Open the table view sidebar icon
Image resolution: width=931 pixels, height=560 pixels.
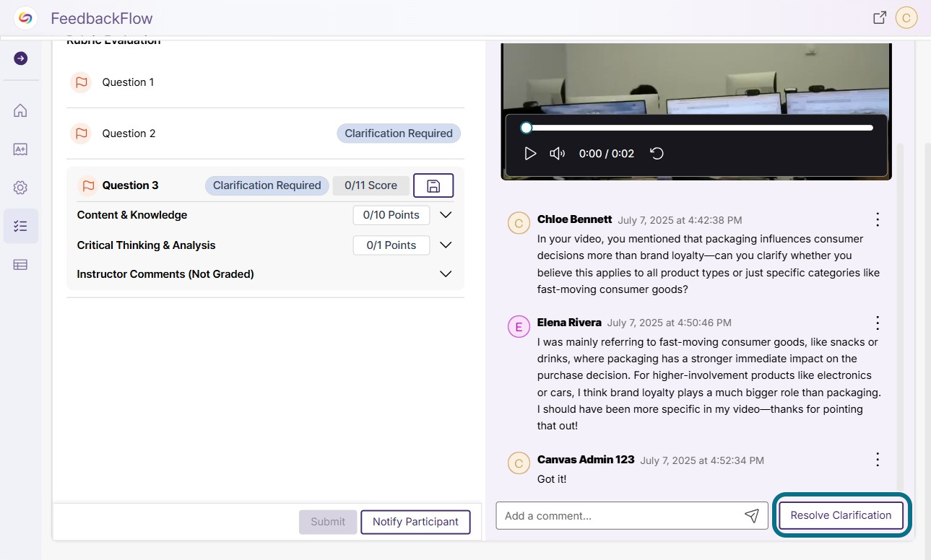20,265
